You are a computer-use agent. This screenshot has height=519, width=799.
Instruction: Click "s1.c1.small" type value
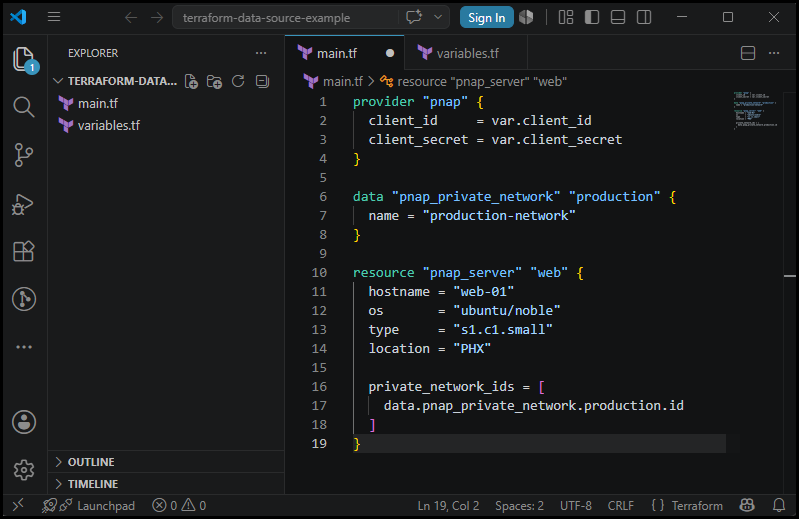point(503,330)
